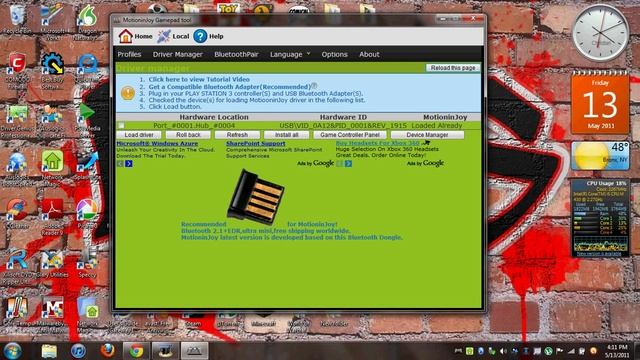640x360 pixels.
Task: Click here to view Tutorial Video link
Action: pyautogui.click(x=199, y=80)
